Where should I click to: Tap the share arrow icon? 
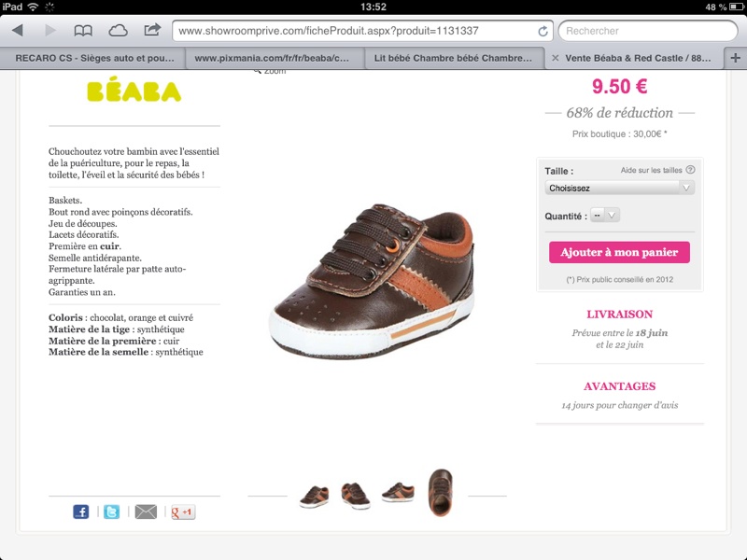[152, 30]
